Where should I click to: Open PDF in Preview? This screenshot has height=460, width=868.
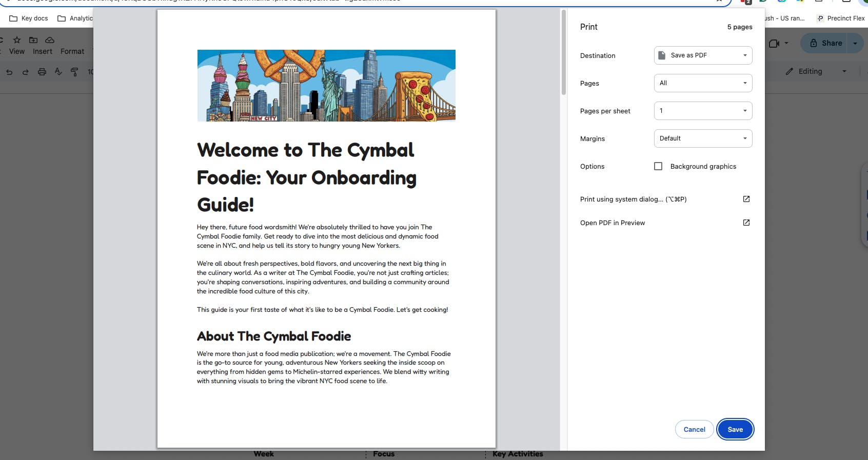665,223
